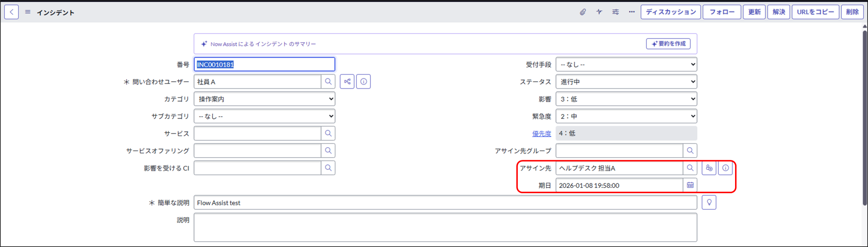Click the 要約を作成 button
The image size is (868, 247).
click(668, 44)
